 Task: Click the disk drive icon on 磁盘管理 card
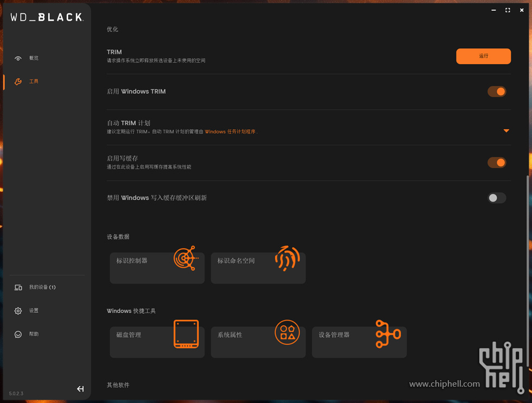[x=186, y=334]
